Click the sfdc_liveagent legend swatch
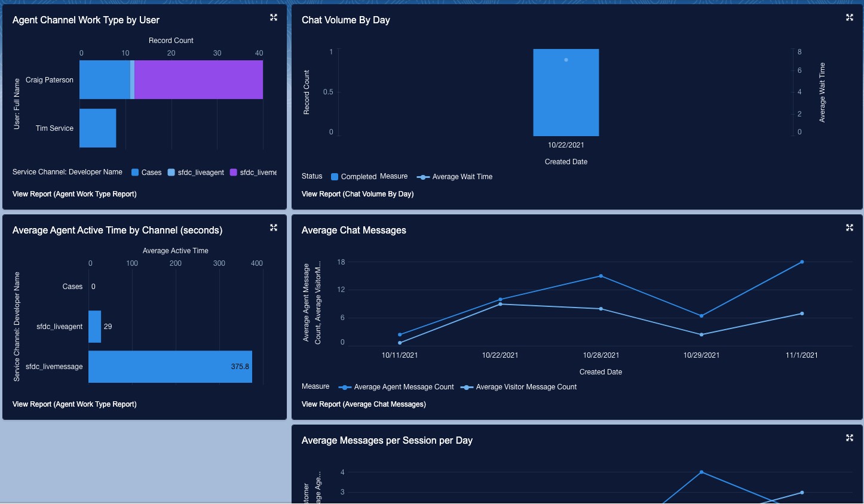The image size is (864, 504). pos(171,173)
